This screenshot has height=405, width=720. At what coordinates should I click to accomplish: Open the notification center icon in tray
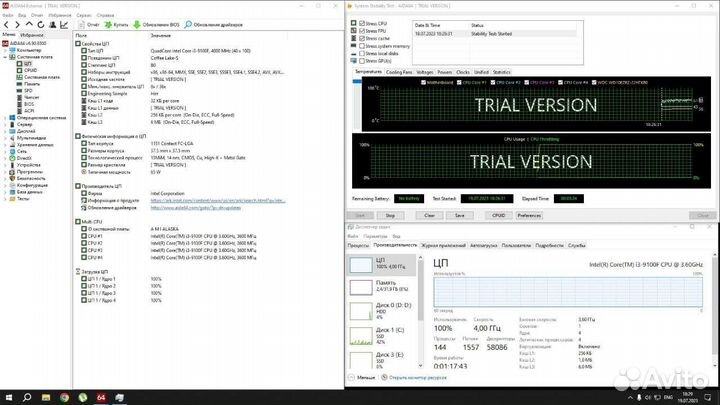coord(709,398)
